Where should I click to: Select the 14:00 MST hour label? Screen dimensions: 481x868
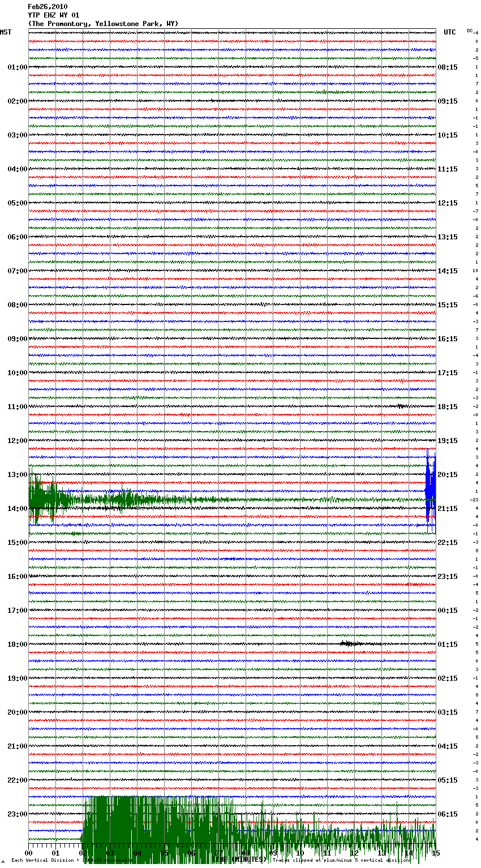click(18, 509)
